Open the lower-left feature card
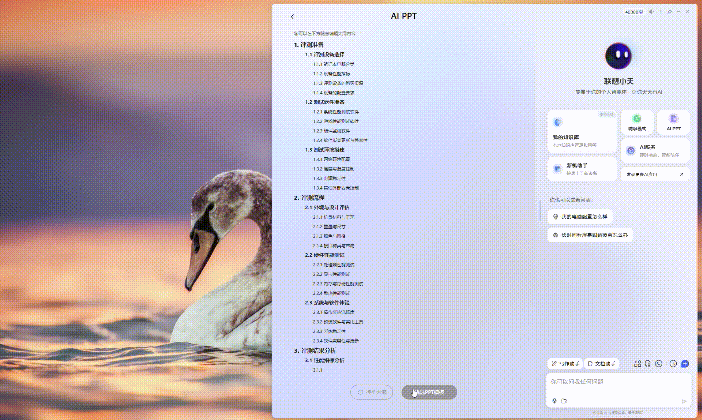This screenshot has width=702, height=420. 581,170
